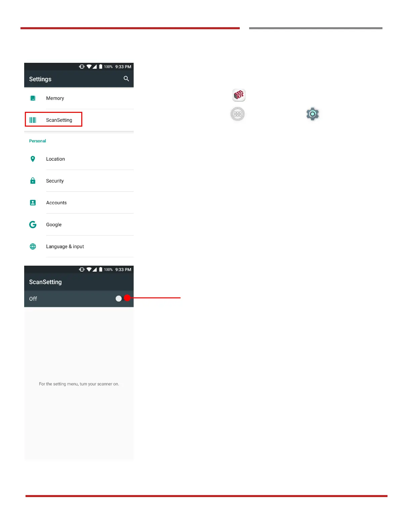Tap the search magnifier in Settings header
The height and width of the screenshot is (532, 411).
click(x=126, y=79)
